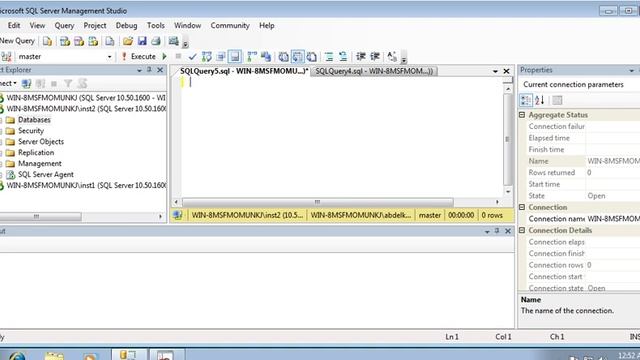
Task: Click the Object Explorer connect server icon
Action: point(27,84)
